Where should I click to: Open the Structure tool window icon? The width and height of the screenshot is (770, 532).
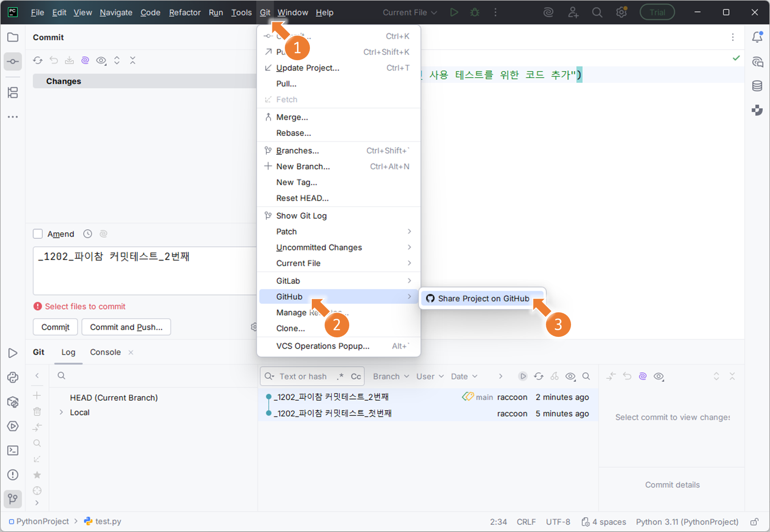[x=13, y=92]
